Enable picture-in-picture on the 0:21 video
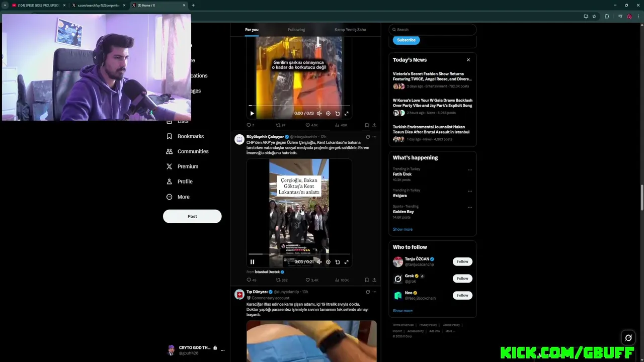644x362 pixels. pos(337,261)
